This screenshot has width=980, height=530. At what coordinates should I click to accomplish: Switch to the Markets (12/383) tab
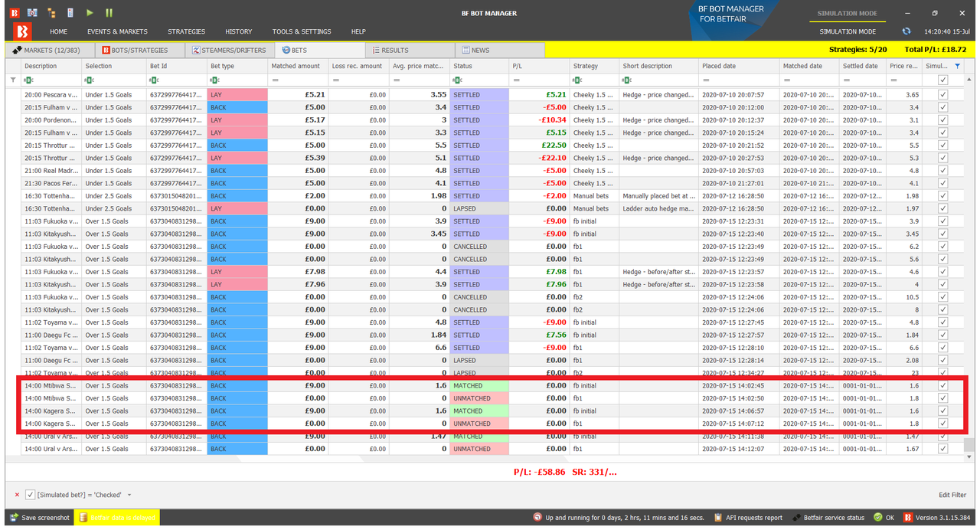[x=51, y=50]
